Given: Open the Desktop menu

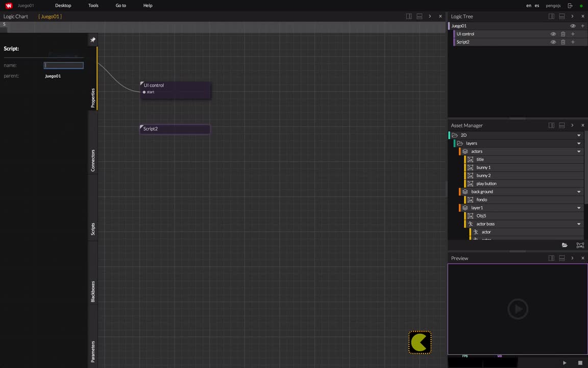Looking at the screenshot, I should click(63, 5).
